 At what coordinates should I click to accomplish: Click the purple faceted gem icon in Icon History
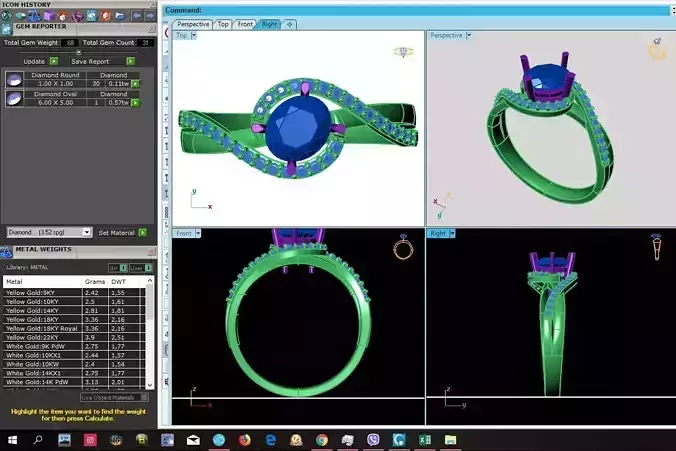77,16
